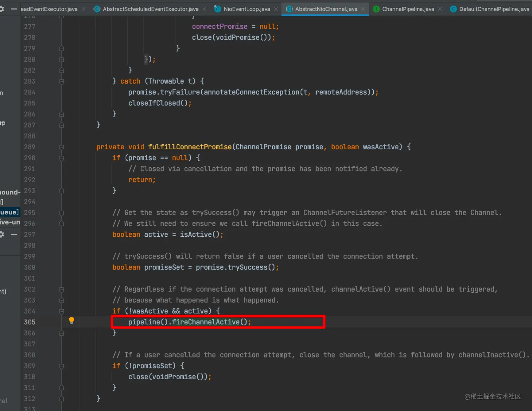Fold the if (!wasActive && active) block at line 304
This screenshot has width=532, height=411.
(62, 311)
